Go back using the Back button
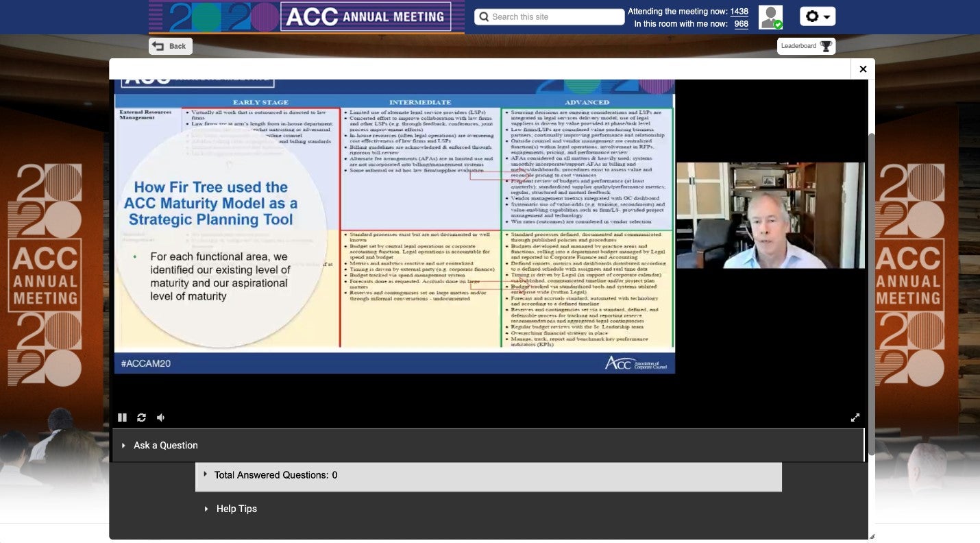This screenshot has width=980, height=543. point(171,46)
